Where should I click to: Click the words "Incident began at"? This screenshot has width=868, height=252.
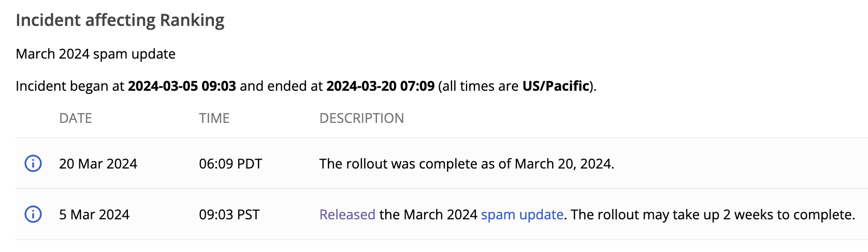tap(70, 86)
